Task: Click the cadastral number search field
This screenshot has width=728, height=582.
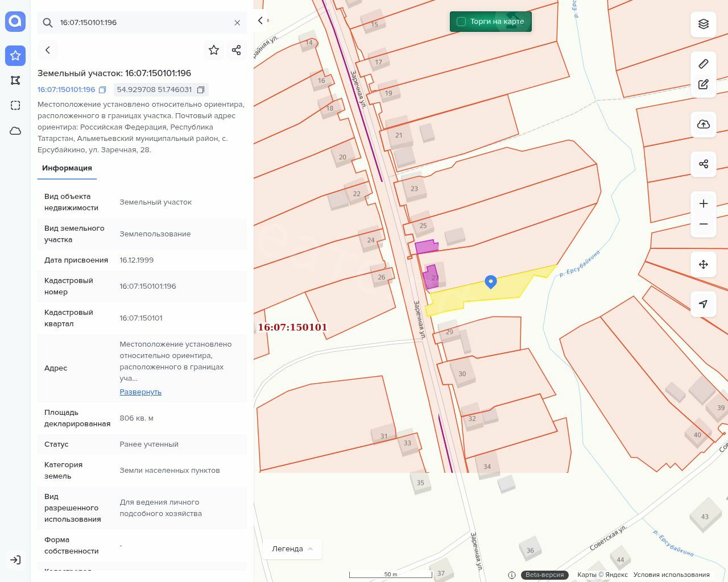Action: pyautogui.click(x=142, y=23)
